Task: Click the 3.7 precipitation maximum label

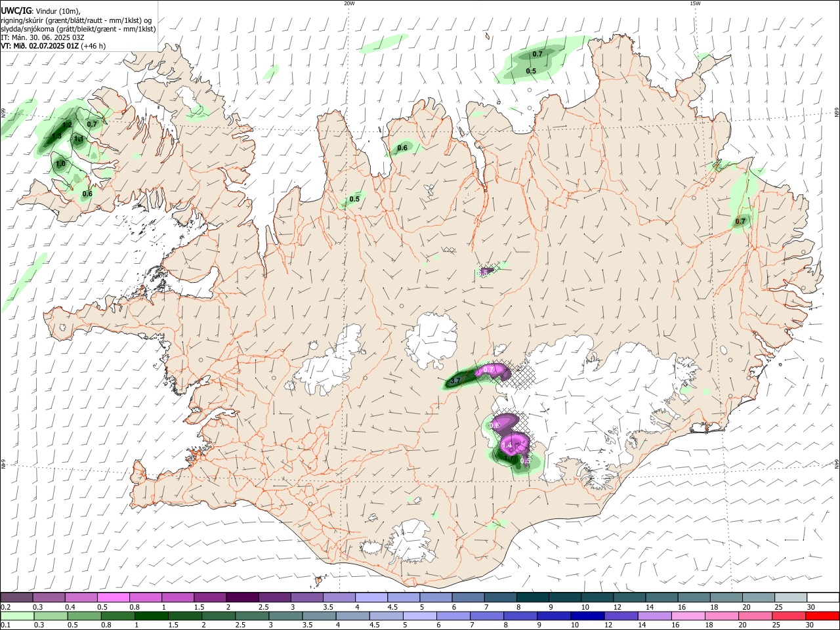Action: click(455, 381)
